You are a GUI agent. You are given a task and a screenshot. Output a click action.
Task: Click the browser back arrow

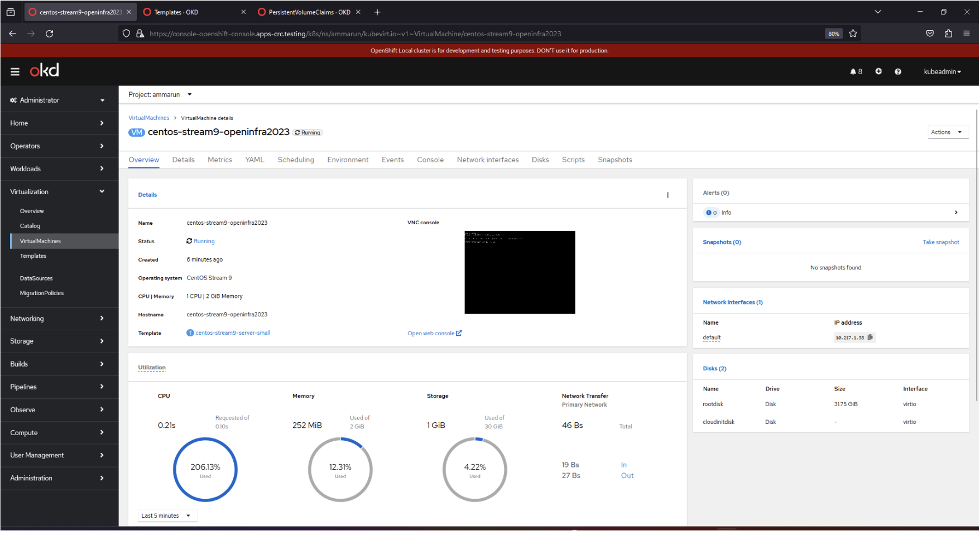[13, 33]
